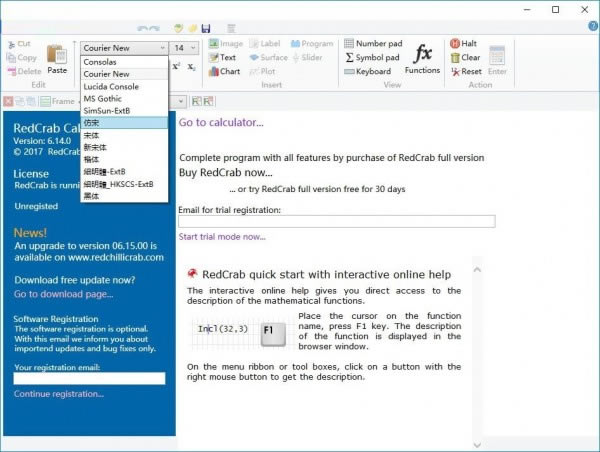Click the trial registration email field

[336, 222]
